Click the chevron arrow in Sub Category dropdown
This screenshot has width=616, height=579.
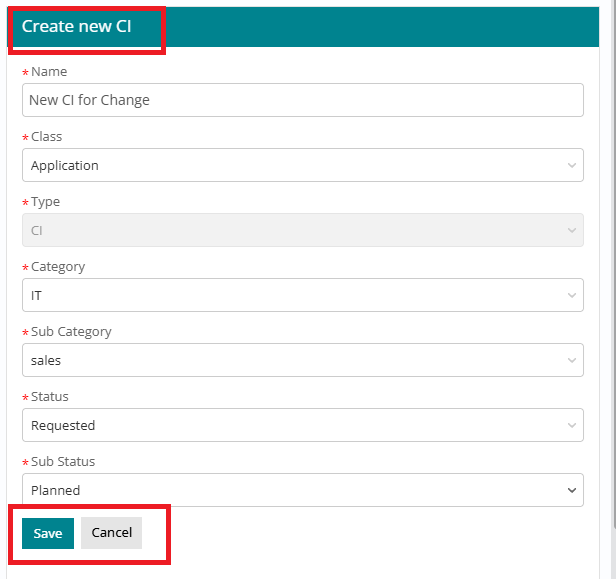571,360
